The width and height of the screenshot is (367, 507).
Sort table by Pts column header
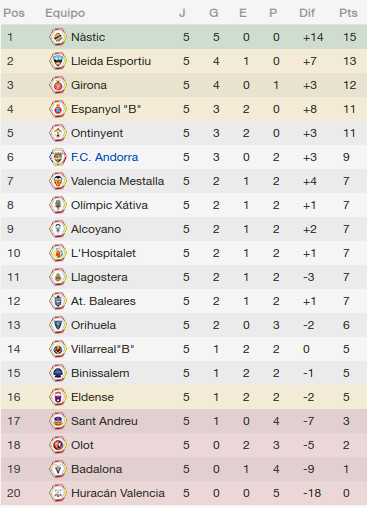coord(348,13)
